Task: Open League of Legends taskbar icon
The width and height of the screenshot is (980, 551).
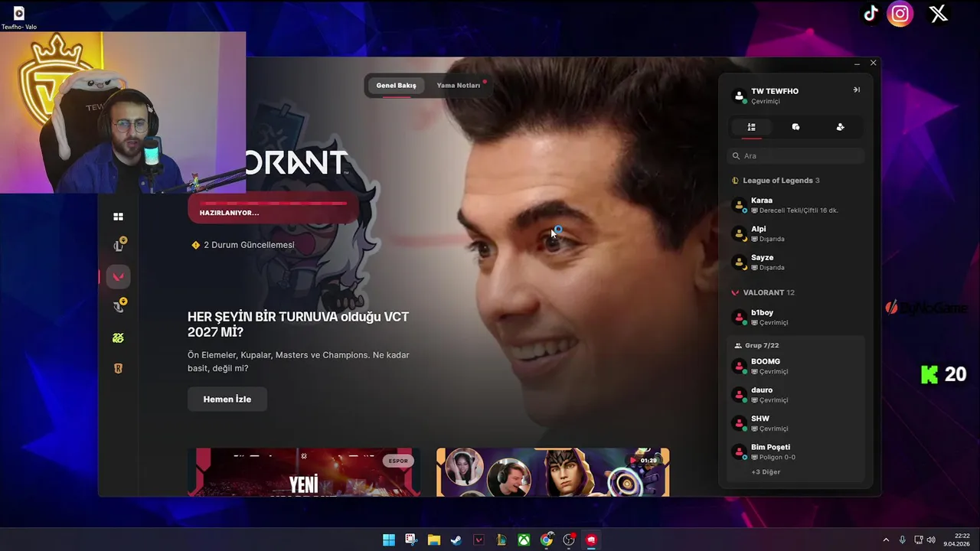Action: click(501, 540)
